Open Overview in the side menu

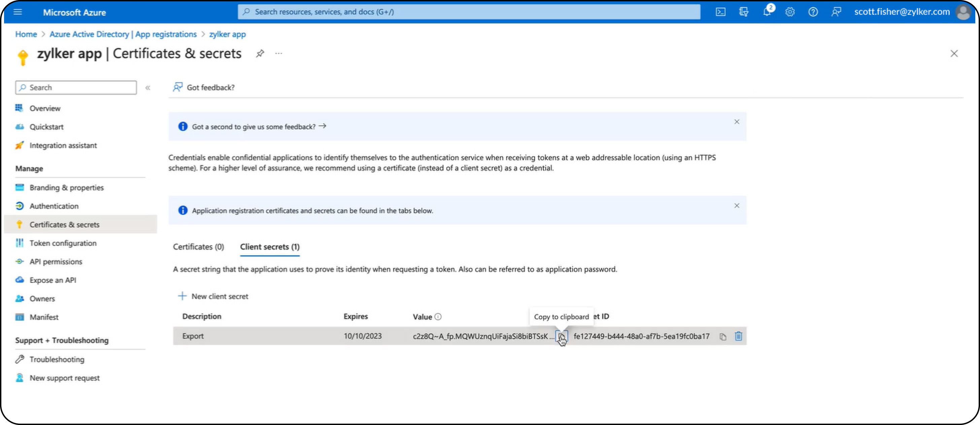coord(45,108)
